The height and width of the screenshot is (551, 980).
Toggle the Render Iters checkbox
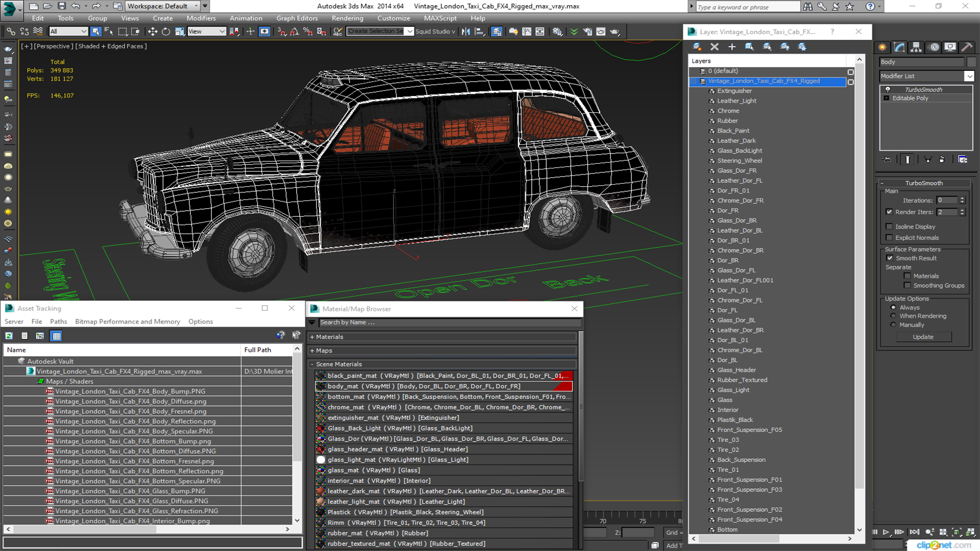(x=889, y=212)
